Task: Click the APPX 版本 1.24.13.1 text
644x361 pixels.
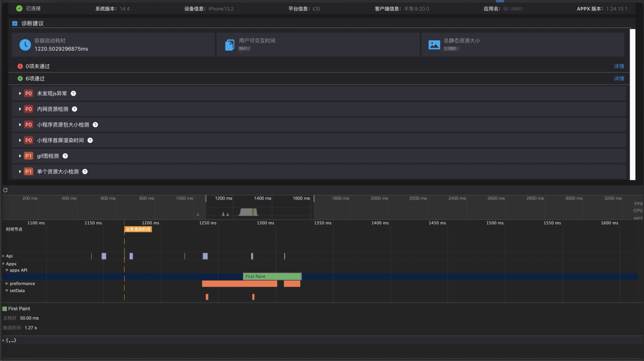Action: [x=602, y=9]
